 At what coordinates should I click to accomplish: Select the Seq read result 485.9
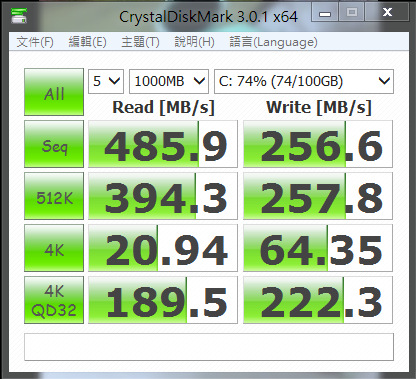point(163,144)
